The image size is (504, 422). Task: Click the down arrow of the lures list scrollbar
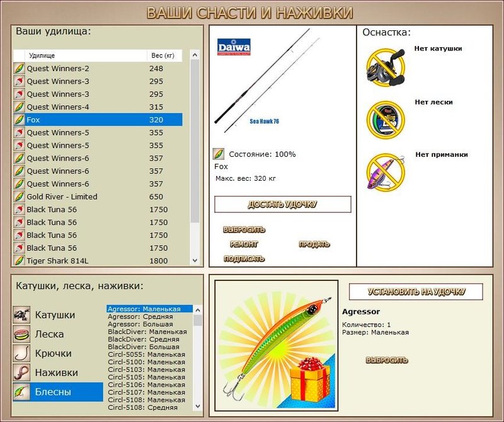point(198,406)
